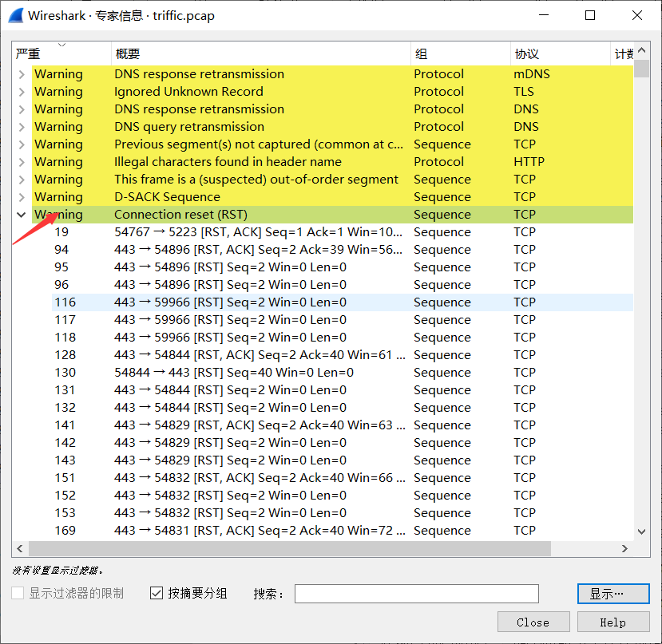Click the vertical scrollbar up arrow

click(642, 50)
